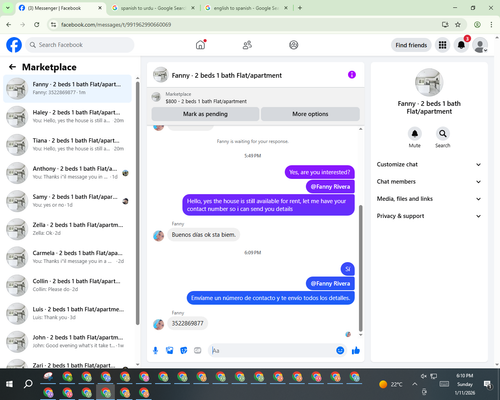The width and height of the screenshot is (500, 400).
Task: Expand Customize chat section
Action: click(x=429, y=164)
